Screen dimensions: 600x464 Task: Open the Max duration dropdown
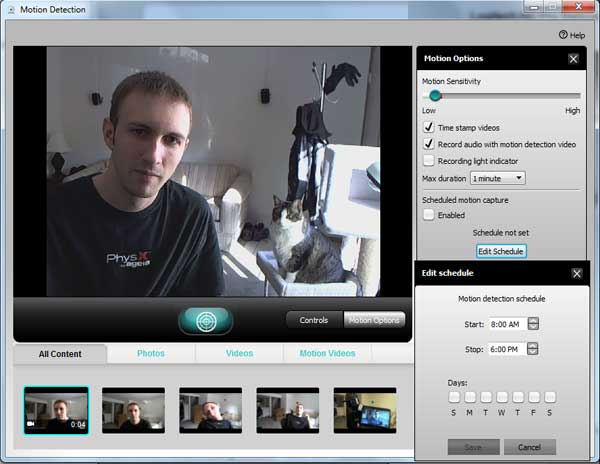pyautogui.click(x=497, y=178)
